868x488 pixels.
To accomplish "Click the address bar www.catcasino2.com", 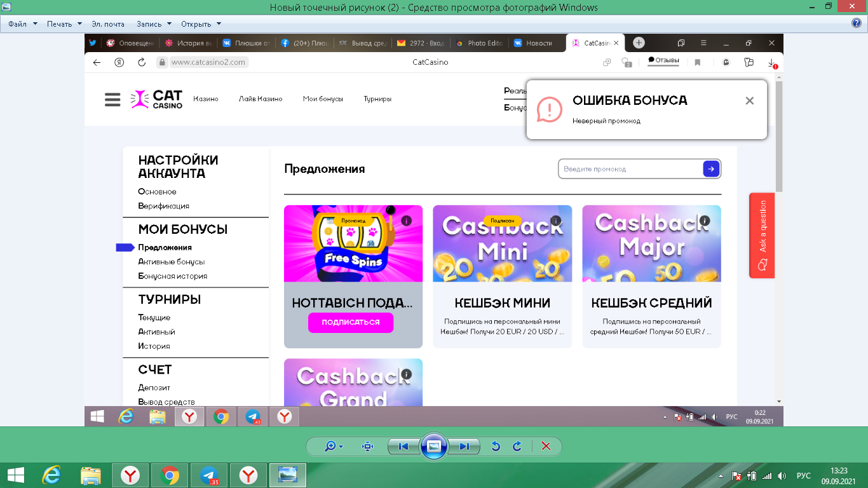I will 209,62.
